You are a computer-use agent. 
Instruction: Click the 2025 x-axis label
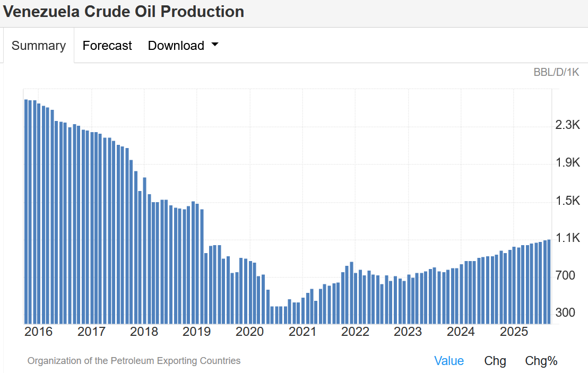(514, 332)
